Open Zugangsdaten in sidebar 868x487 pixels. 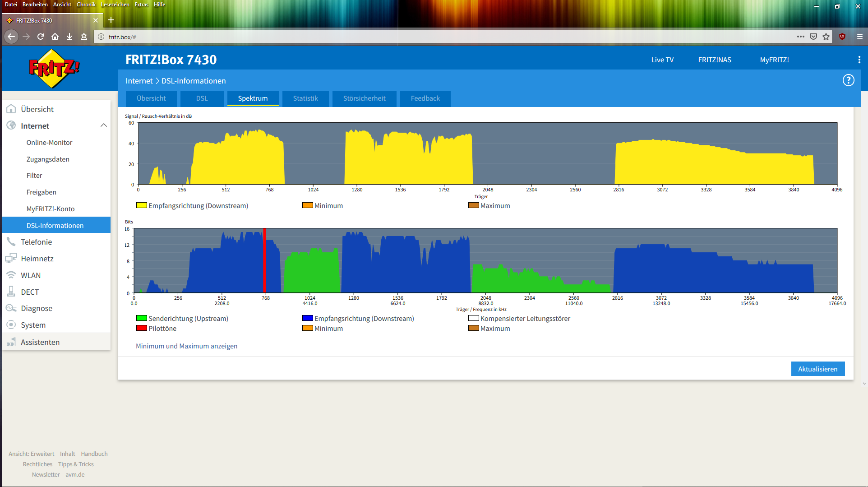coord(48,159)
